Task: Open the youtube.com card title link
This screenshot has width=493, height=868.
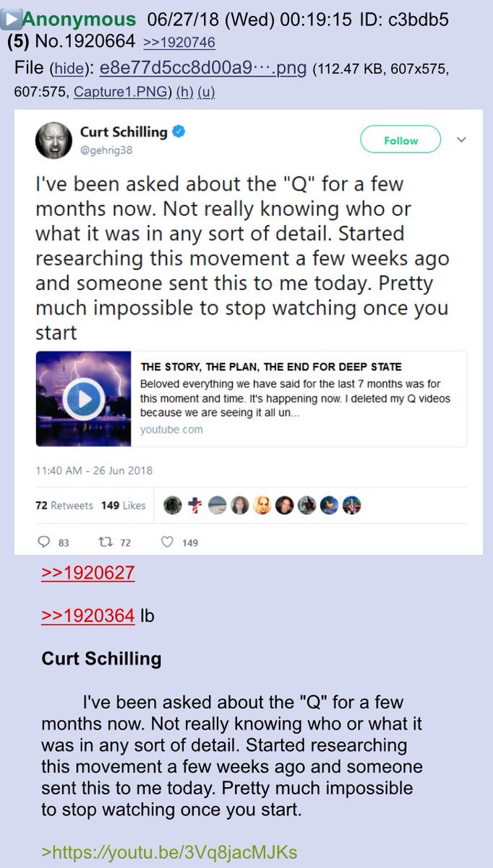Action: 271,367
